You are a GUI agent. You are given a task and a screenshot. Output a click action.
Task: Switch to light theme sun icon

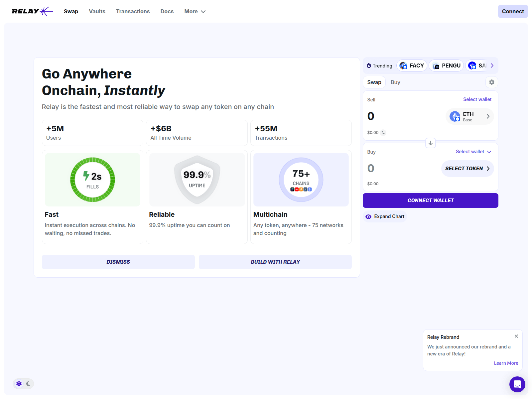[x=19, y=384]
